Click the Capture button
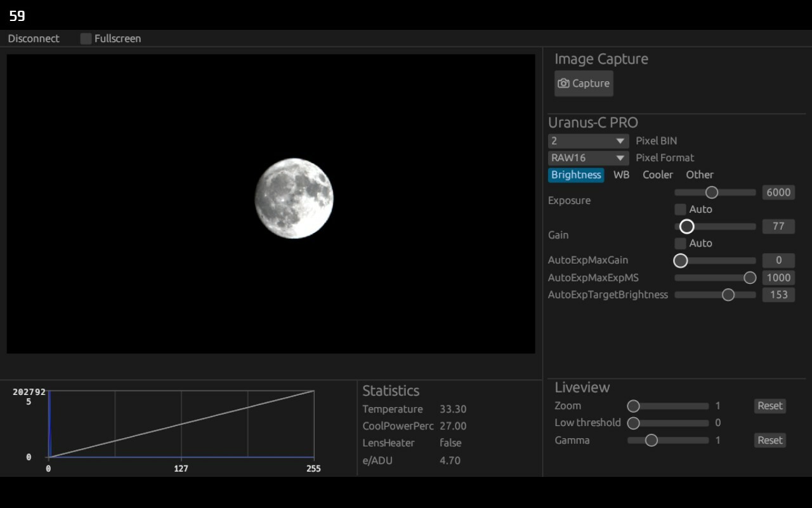 (583, 83)
